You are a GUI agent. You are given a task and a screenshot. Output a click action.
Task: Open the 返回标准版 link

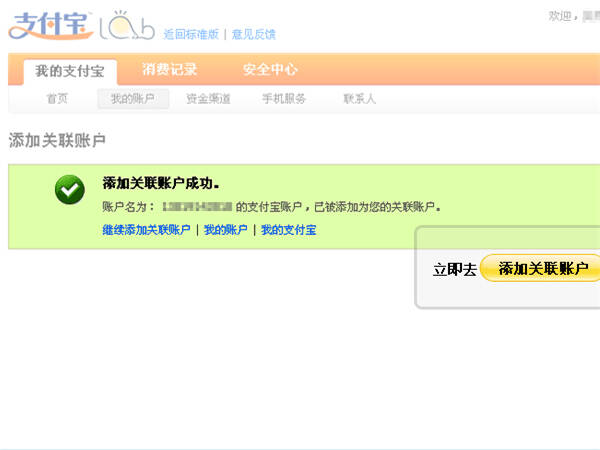pyautogui.click(x=191, y=34)
